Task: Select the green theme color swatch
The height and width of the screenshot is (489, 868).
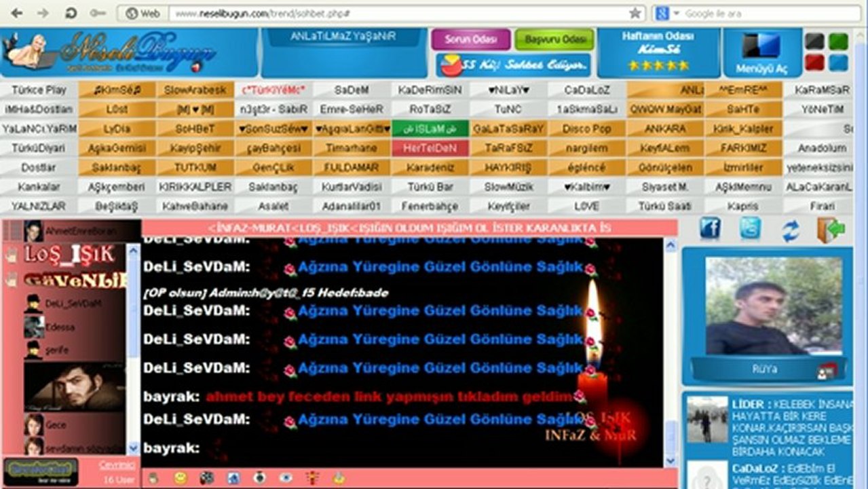Action: (x=838, y=41)
